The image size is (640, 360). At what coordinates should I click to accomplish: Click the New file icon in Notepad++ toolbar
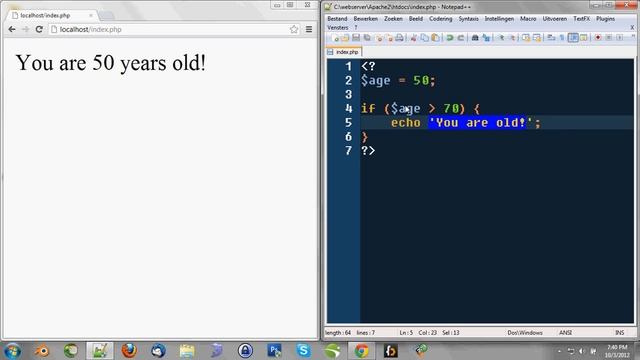(x=335, y=38)
